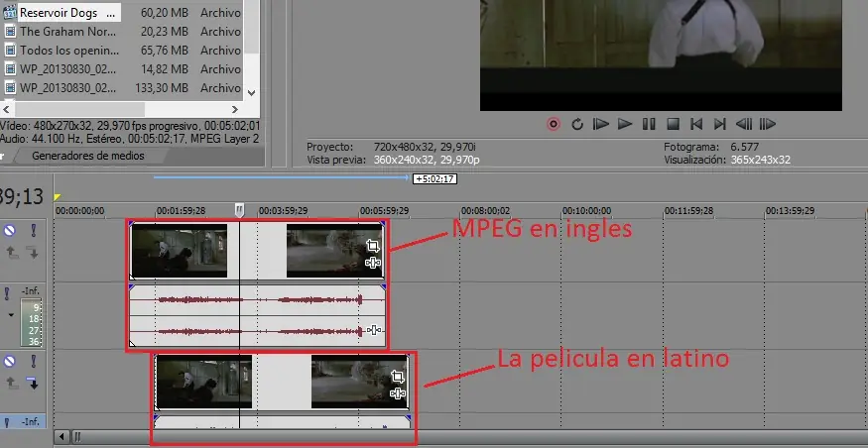Open the audio track dropdown arrow beside the meter

coord(11,315)
